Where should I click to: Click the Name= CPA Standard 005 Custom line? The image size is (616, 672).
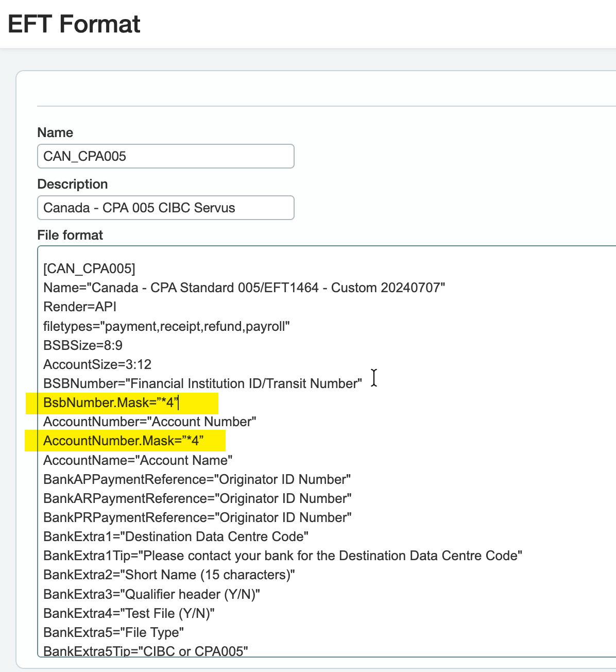pyautogui.click(x=244, y=288)
